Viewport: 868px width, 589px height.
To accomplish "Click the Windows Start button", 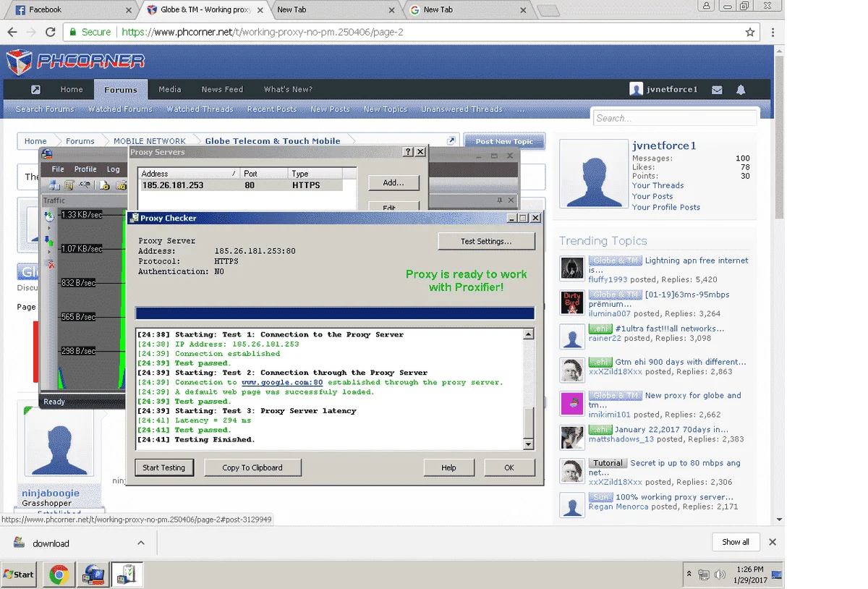I will (19, 575).
